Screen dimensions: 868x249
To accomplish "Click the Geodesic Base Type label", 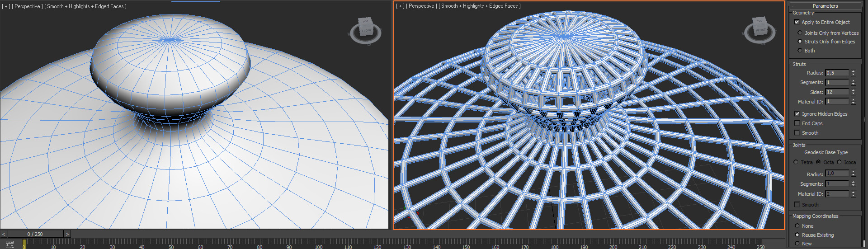I will pos(826,152).
